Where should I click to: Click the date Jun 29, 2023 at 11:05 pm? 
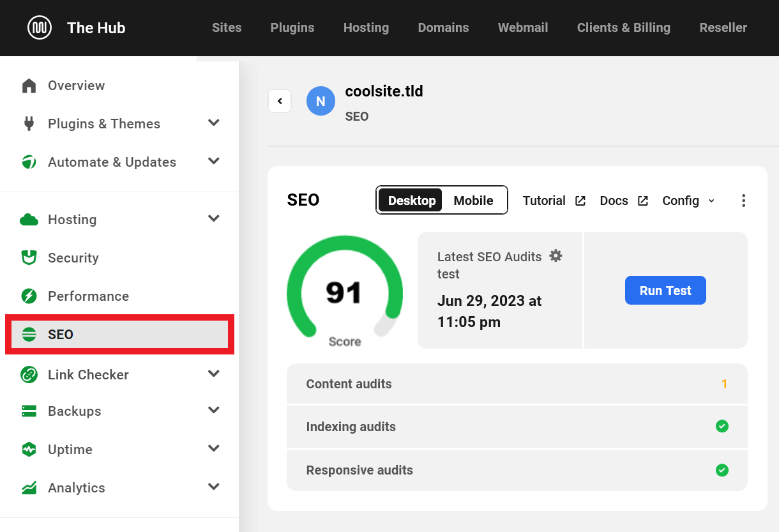tap(489, 312)
